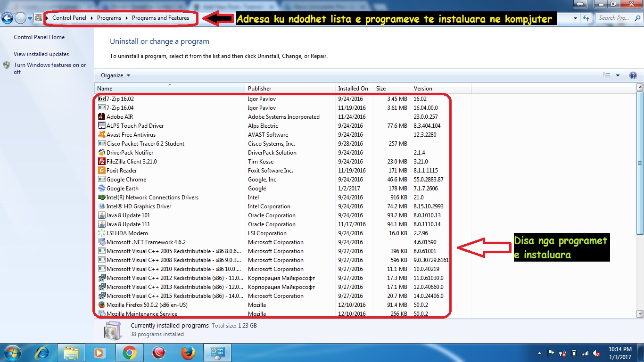Launch Internet Explorer from the taskbar

pyautogui.click(x=42, y=352)
